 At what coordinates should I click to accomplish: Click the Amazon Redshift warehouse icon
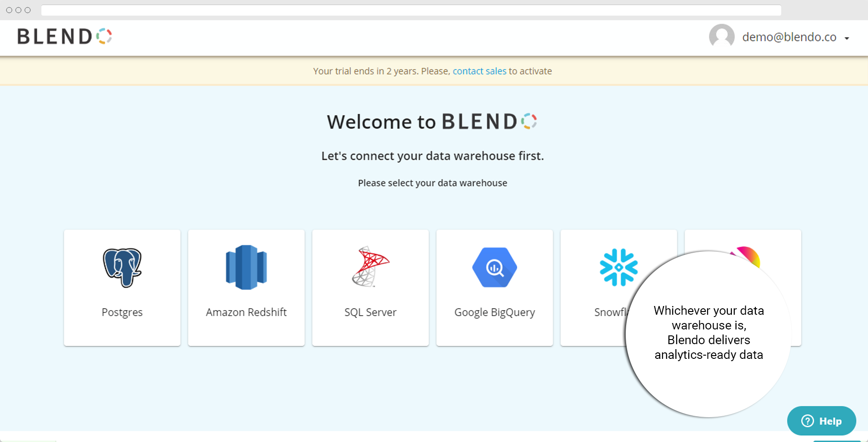(x=246, y=267)
